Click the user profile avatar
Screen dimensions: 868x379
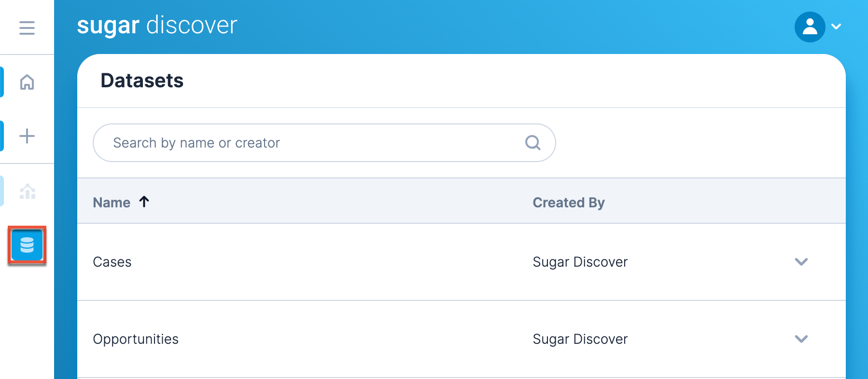pyautogui.click(x=810, y=27)
